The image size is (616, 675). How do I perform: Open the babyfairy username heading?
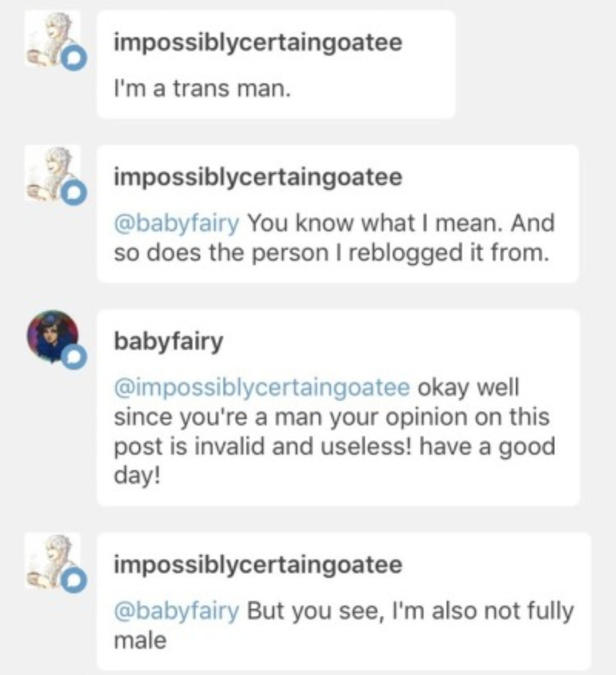pos(168,342)
